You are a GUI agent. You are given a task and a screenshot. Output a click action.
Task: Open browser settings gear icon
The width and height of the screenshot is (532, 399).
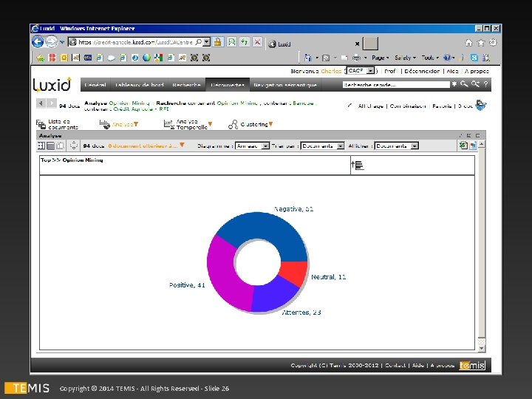click(x=493, y=42)
